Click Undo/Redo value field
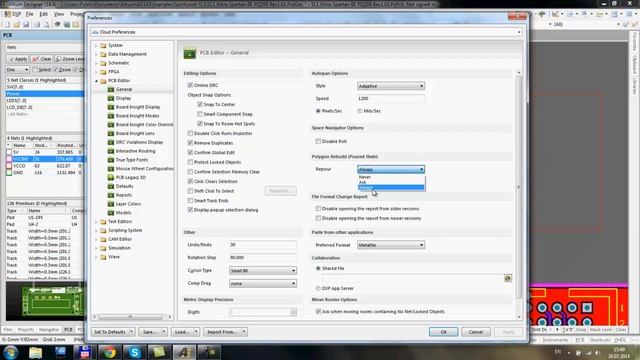 click(x=263, y=245)
